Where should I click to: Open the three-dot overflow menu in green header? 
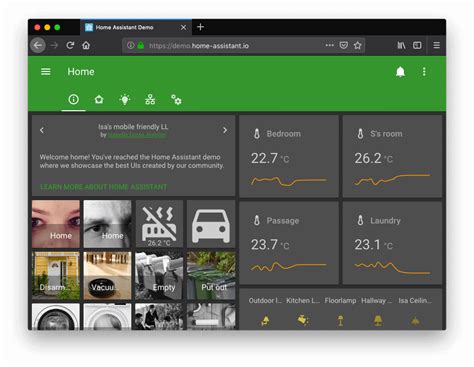click(x=424, y=72)
